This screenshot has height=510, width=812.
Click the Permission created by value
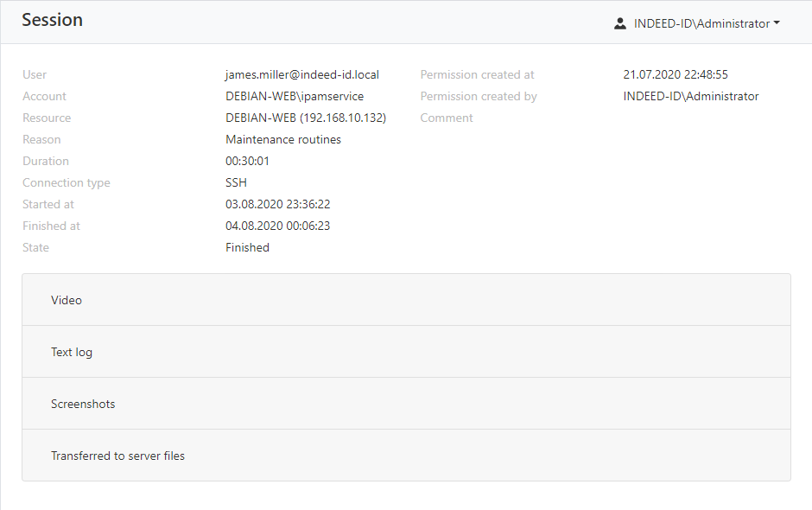click(691, 96)
